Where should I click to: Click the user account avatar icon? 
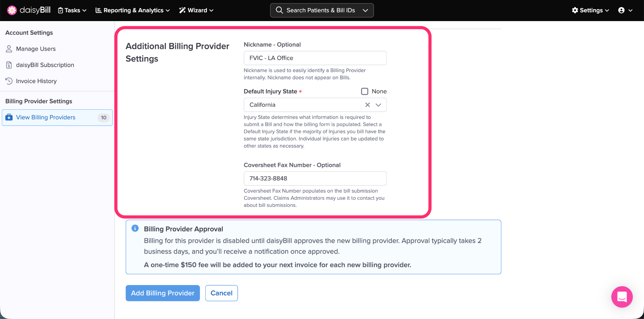621,10
